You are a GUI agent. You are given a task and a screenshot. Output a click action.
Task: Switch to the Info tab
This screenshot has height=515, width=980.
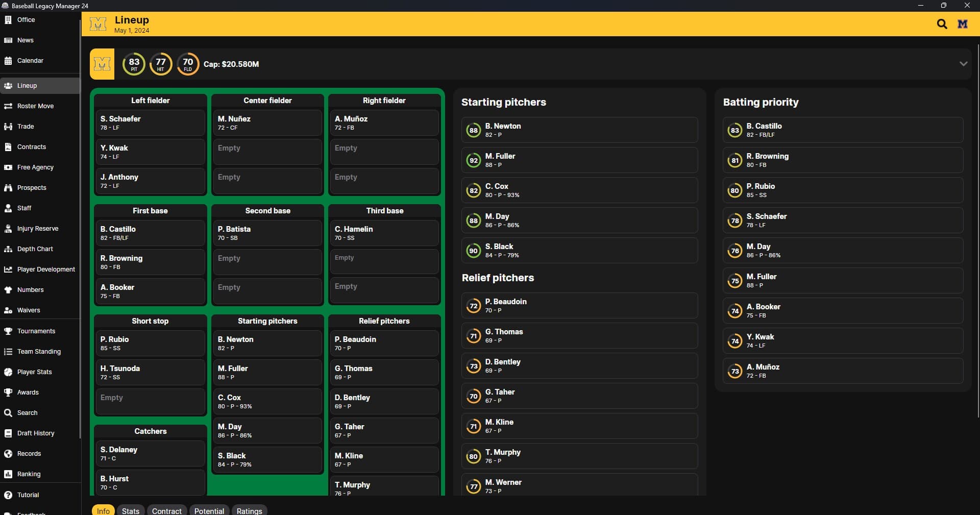point(103,510)
